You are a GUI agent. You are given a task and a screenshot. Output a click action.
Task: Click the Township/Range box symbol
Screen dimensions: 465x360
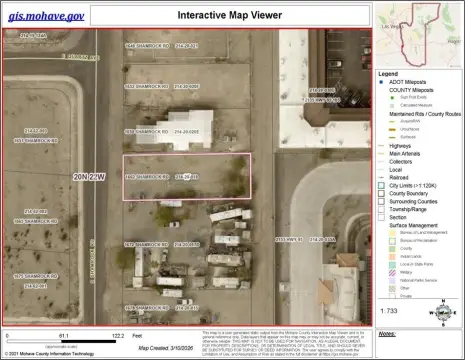click(381, 210)
